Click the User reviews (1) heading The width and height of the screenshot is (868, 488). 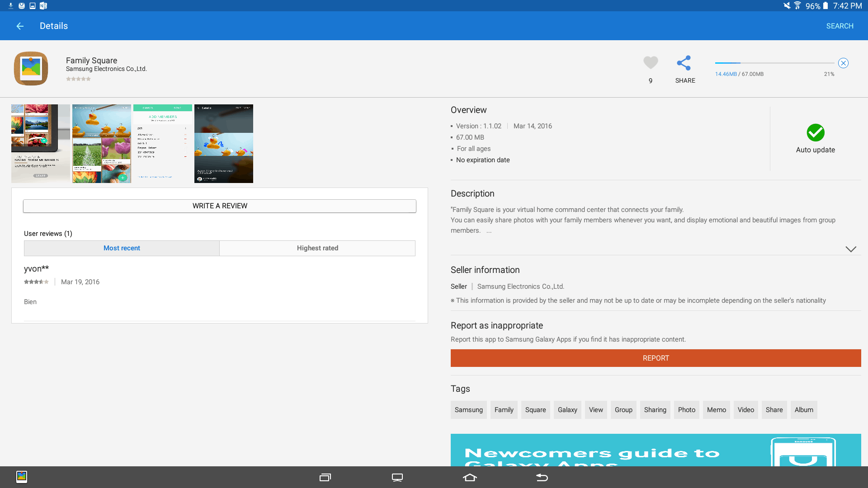pos(48,234)
